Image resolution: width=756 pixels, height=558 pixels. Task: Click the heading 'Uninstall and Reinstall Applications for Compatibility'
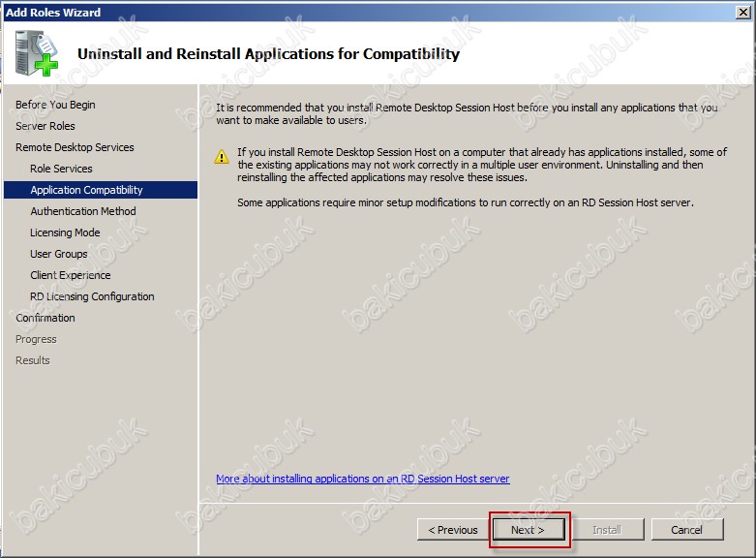point(268,53)
